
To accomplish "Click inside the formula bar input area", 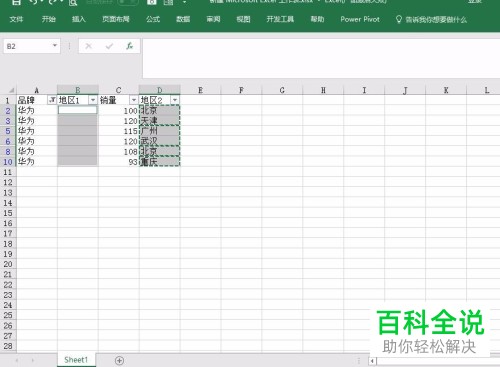I will click(x=321, y=58).
